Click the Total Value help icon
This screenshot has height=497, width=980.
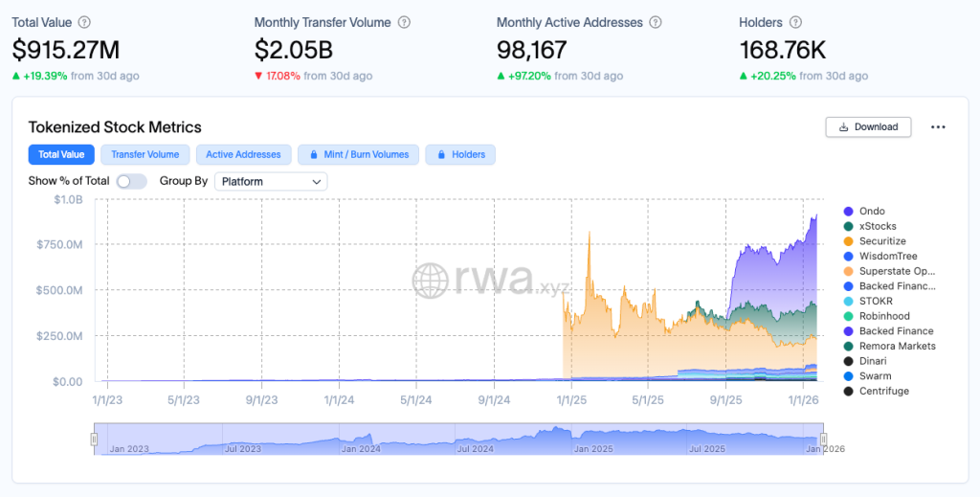(x=84, y=22)
